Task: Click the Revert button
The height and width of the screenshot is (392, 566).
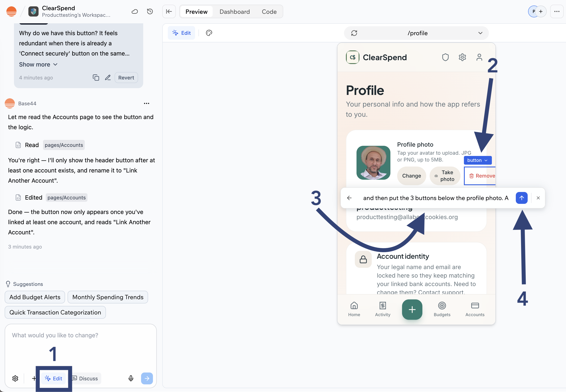Action: pos(126,78)
